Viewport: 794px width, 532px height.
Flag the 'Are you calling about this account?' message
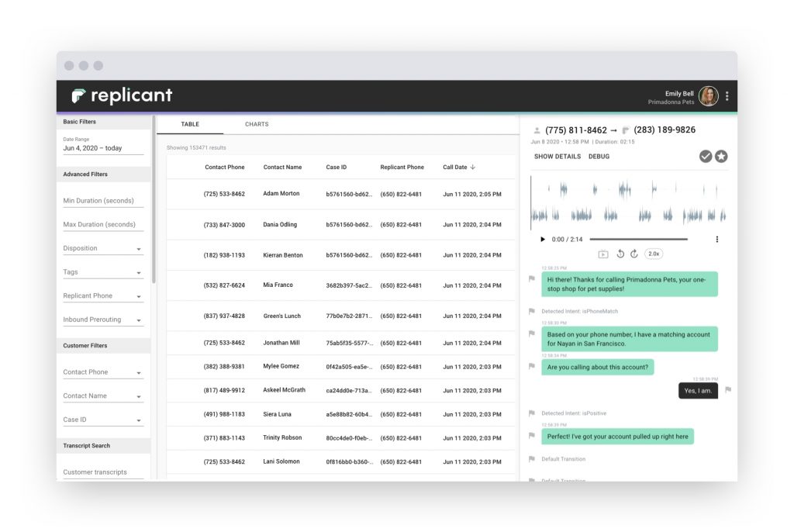pos(532,366)
